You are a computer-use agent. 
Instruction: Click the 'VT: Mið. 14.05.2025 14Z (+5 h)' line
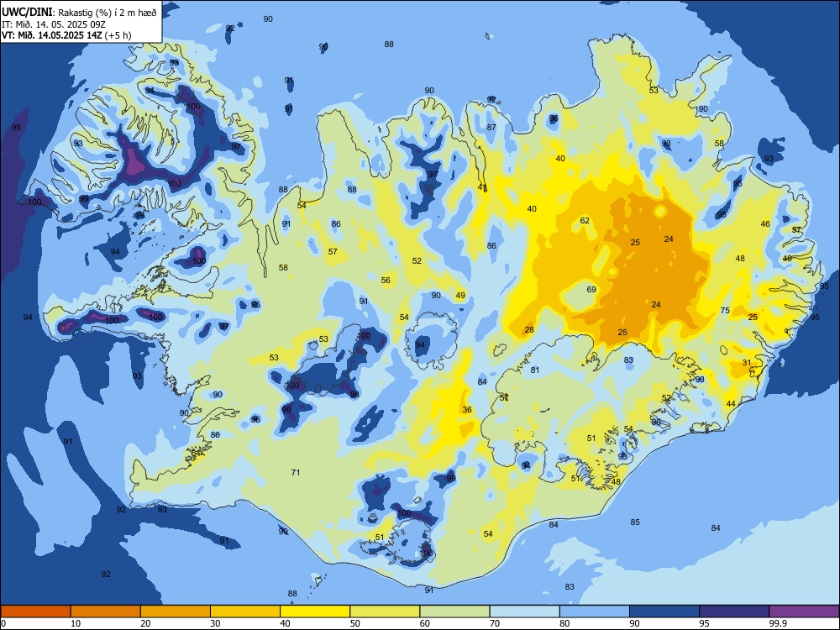(66, 35)
